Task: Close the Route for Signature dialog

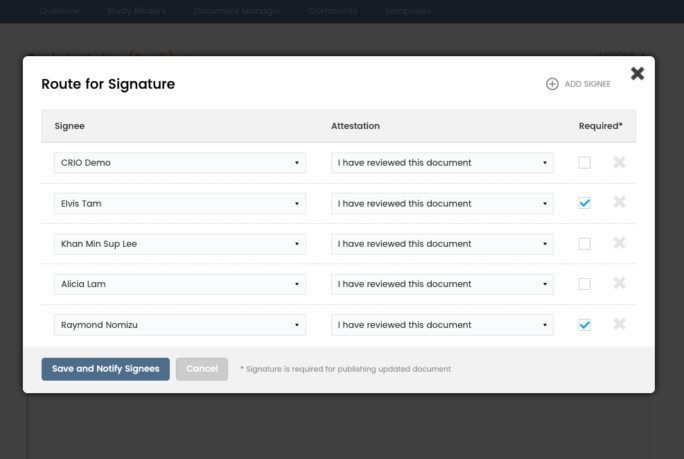Action: click(637, 73)
